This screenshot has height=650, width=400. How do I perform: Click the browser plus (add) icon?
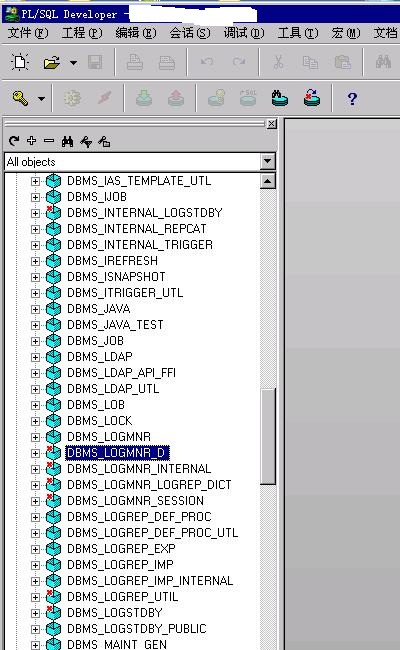[x=32, y=141]
